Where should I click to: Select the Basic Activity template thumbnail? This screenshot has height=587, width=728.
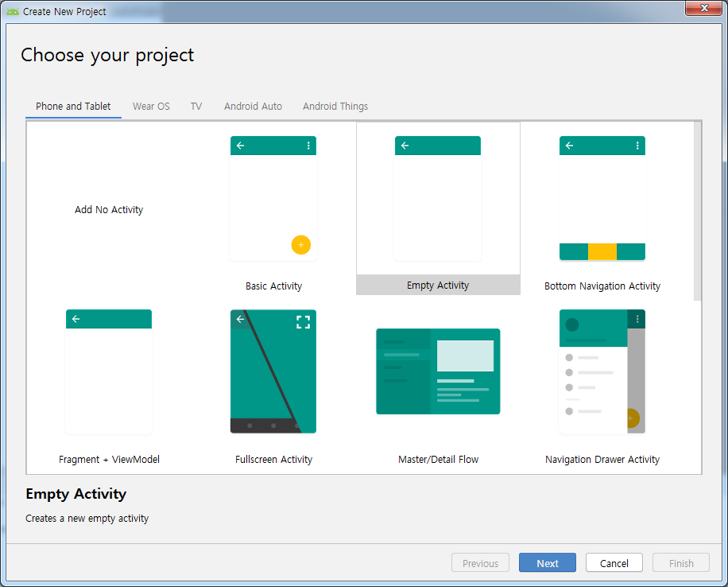(x=273, y=199)
